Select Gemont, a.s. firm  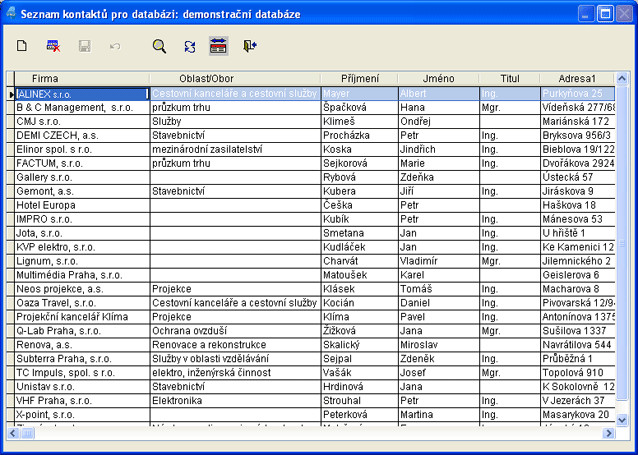pyautogui.click(x=82, y=191)
